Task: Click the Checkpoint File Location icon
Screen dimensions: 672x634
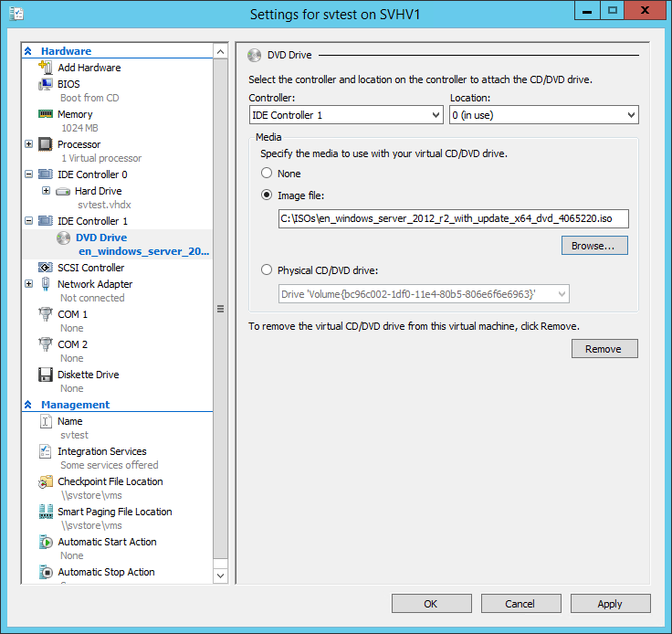Action: click(45, 481)
